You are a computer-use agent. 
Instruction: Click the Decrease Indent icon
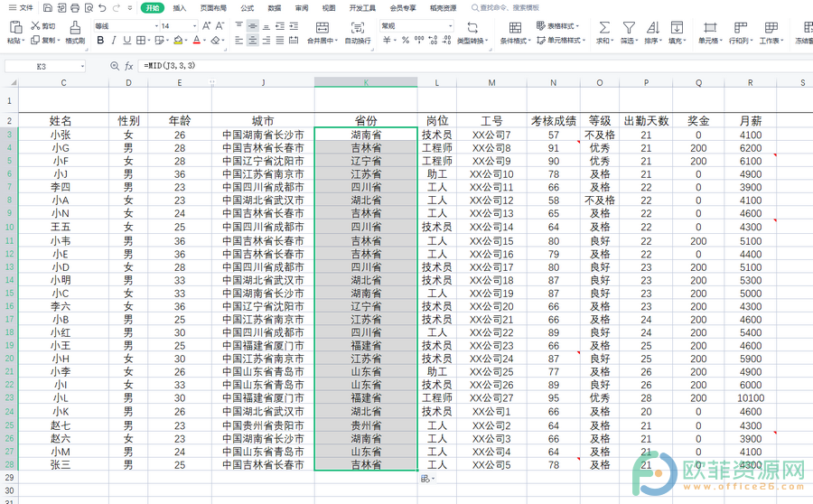point(280,26)
